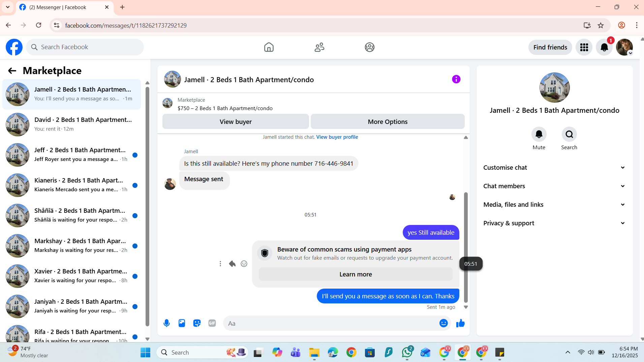Screen dimensions: 644x362
Task: Click the chat messages scrollbar
Action: pyautogui.click(x=466, y=247)
